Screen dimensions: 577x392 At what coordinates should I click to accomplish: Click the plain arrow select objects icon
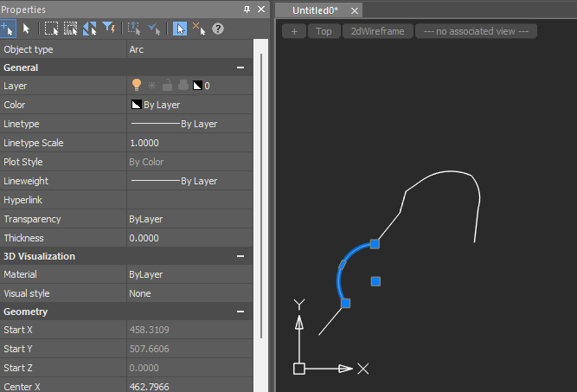pyautogui.click(x=26, y=29)
